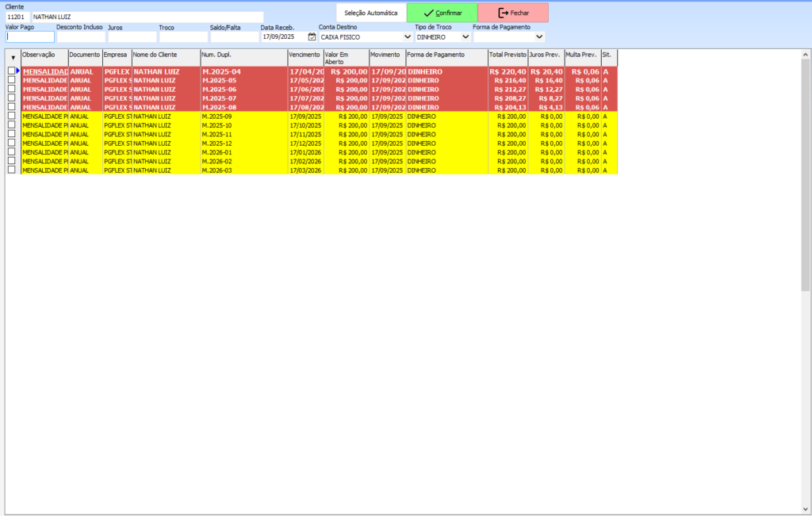This screenshot has width=812, height=516.
Task: Click the Saldo/Falta field
Action: pyautogui.click(x=235, y=36)
